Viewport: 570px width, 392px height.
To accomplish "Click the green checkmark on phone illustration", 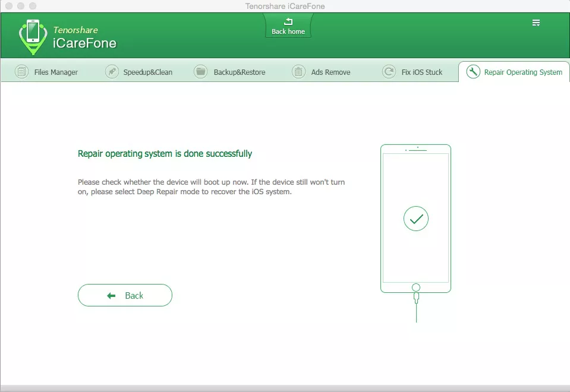I will tap(416, 219).
